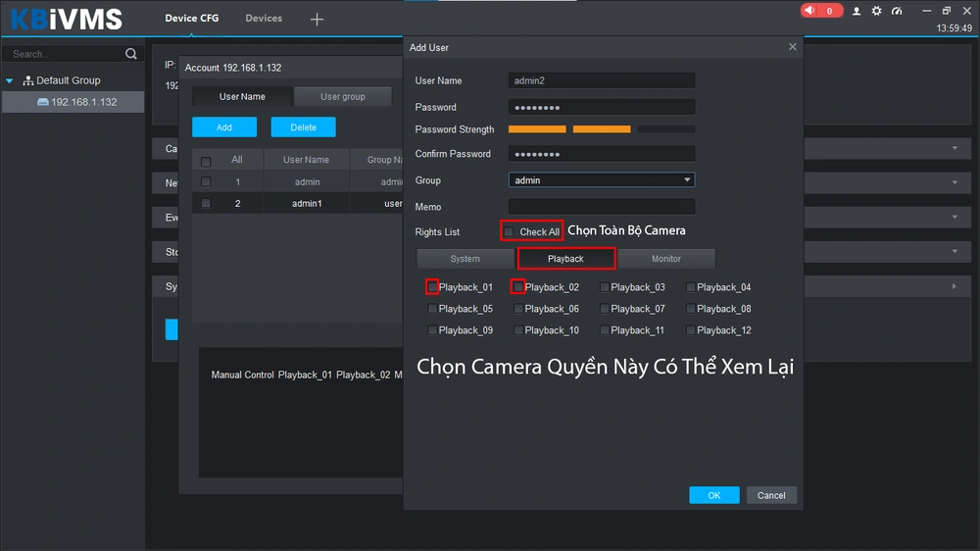
Task: Click the User Name column header
Action: [x=306, y=160]
